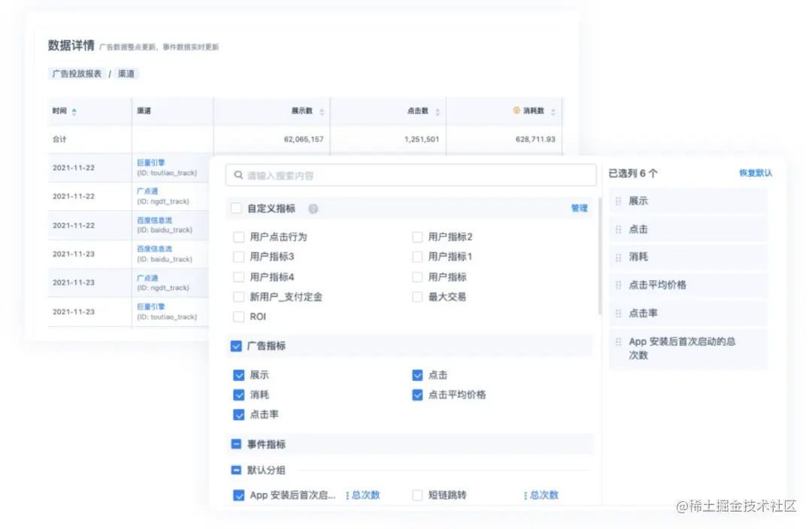Sort by 展示数 column arrows

click(322, 112)
